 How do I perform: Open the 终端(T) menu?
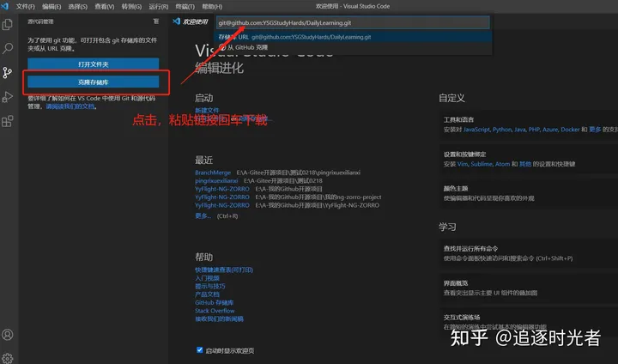click(x=185, y=6)
